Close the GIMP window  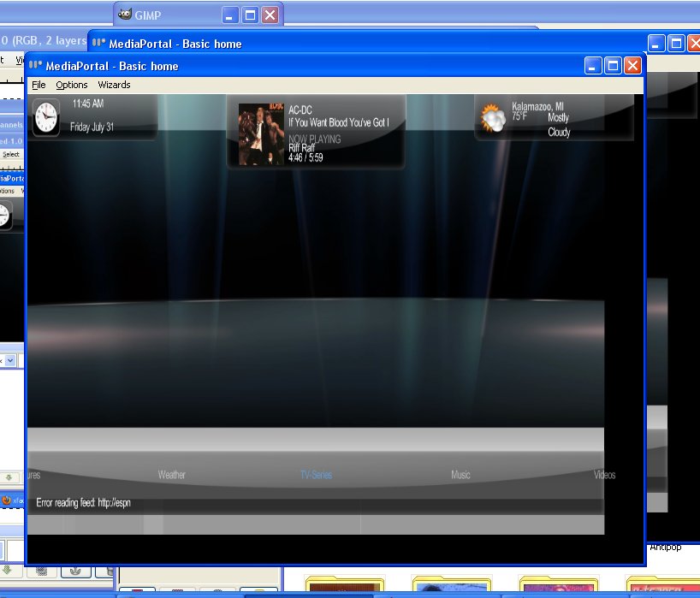click(270, 15)
